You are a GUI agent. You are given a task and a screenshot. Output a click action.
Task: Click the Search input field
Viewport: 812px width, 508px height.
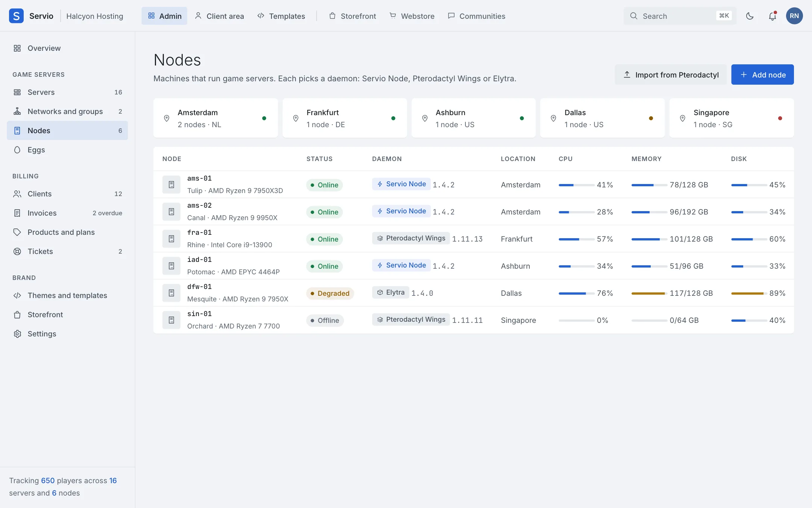tap(680, 16)
